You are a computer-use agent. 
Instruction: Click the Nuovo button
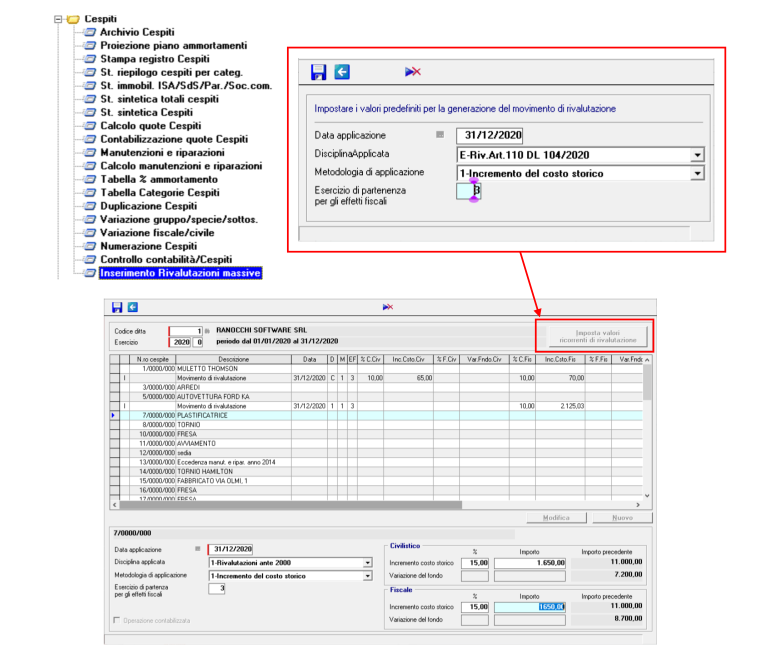(x=622, y=518)
